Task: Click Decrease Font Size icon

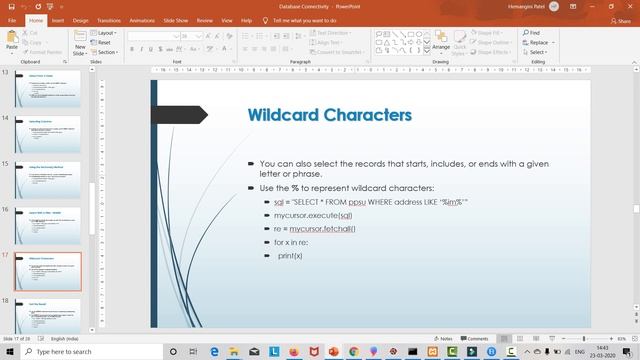Action: (218, 36)
